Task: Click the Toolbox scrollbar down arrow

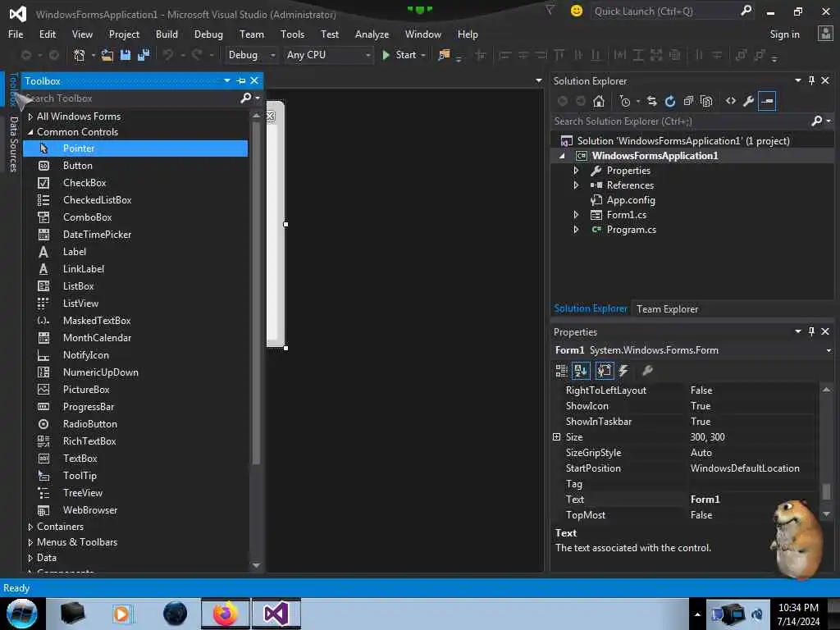Action: coord(256,565)
